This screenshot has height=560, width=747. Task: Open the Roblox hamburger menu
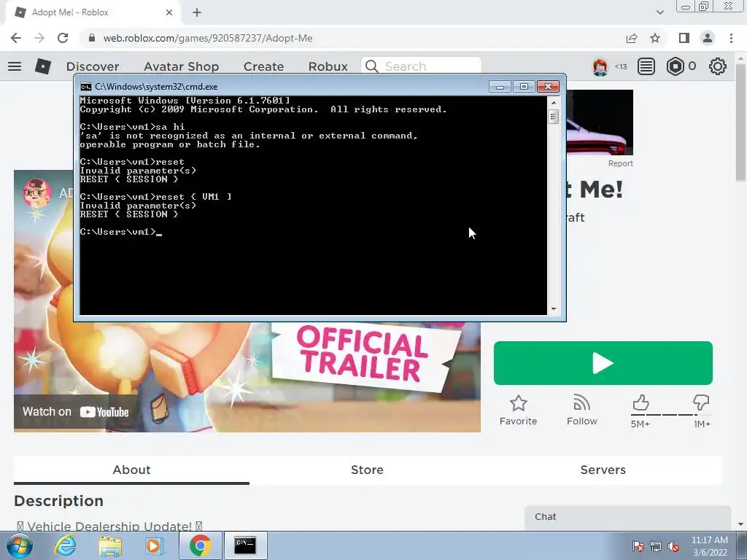coord(15,66)
